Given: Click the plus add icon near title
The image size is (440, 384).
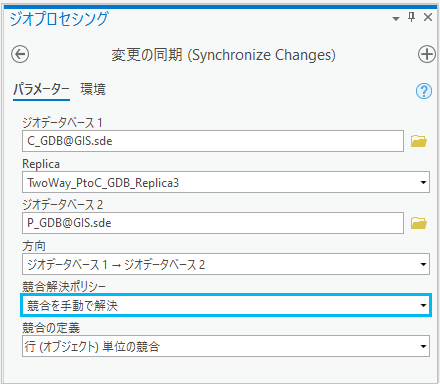Looking at the screenshot, I should coord(427,54).
